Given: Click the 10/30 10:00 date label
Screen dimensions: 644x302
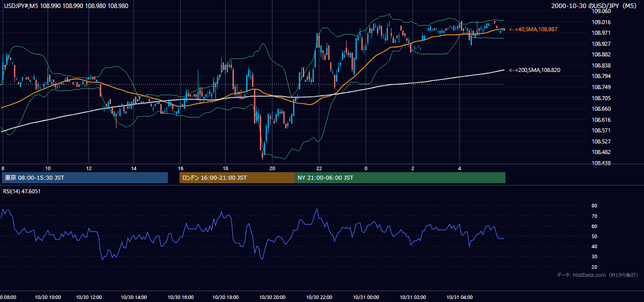Looking at the screenshot, I should tap(47, 297).
